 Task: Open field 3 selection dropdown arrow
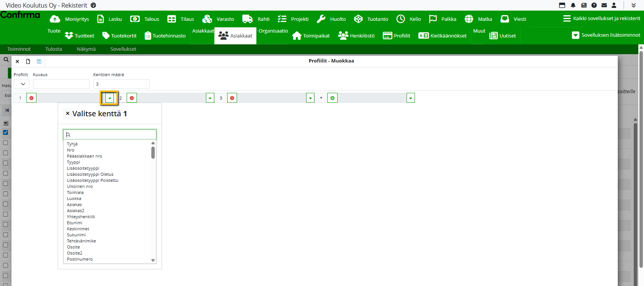pos(310,98)
